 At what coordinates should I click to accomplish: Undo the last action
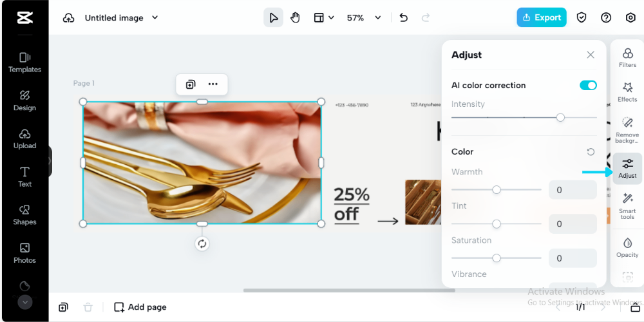tap(404, 17)
